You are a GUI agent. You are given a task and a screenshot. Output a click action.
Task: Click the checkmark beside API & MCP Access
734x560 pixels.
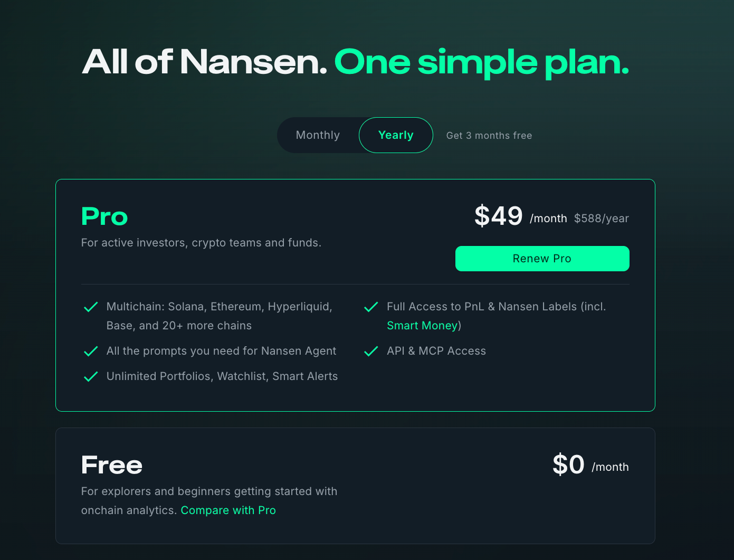(371, 352)
